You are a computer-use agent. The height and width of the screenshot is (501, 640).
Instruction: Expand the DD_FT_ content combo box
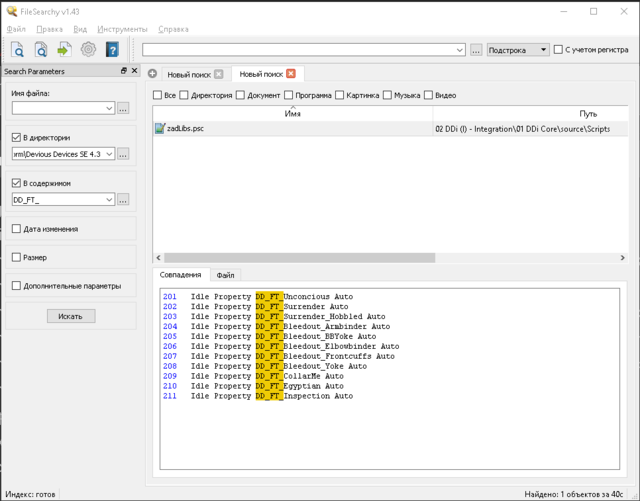tap(109, 200)
